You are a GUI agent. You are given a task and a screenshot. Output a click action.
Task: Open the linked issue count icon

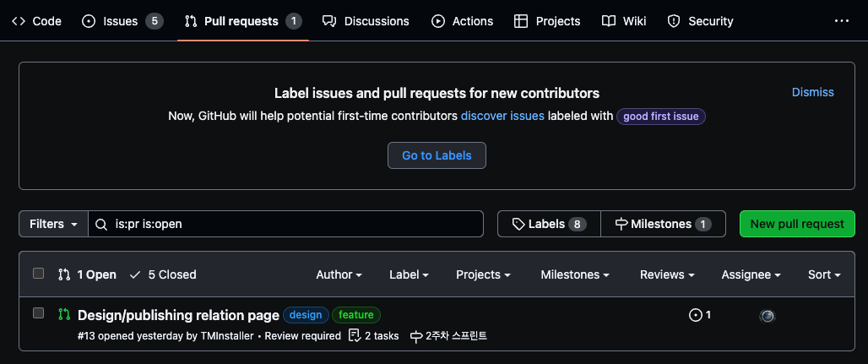pyautogui.click(x=700, y=315)
